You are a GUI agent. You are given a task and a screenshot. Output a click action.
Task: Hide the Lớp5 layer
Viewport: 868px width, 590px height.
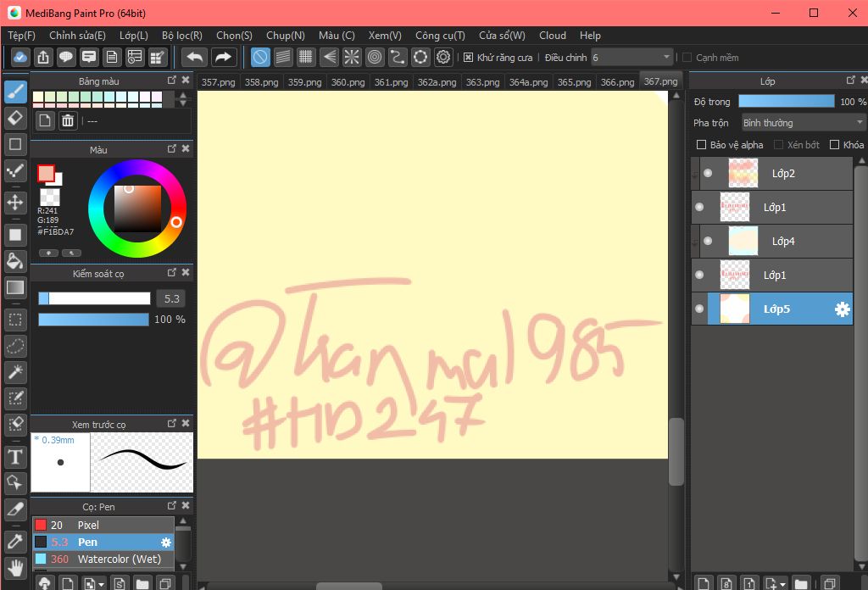pyautogui.click(x=699, y=309)
